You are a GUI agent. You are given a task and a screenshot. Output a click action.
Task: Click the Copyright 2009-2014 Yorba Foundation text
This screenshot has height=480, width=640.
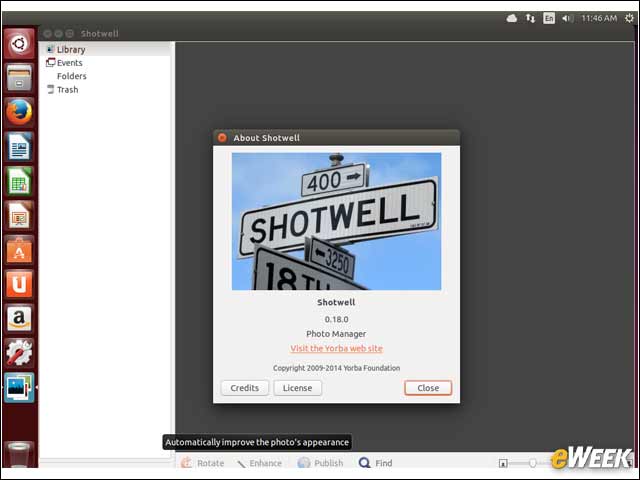(x=336, y=368)
